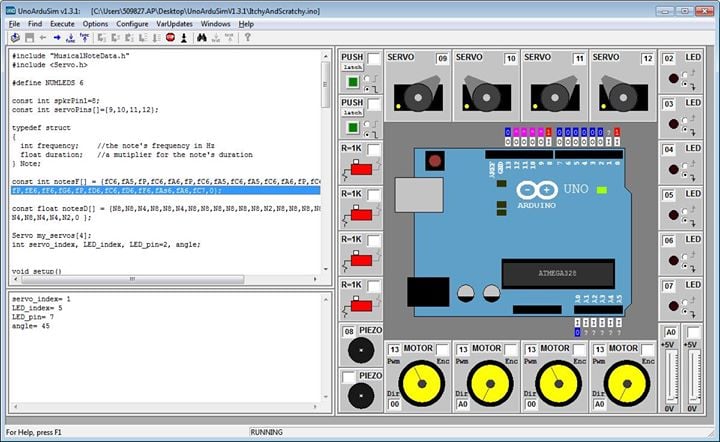Viewport: 720px width, 442px height.
Task: Click the empty pin box on lower PIEZO
Action: click(349, 377)
